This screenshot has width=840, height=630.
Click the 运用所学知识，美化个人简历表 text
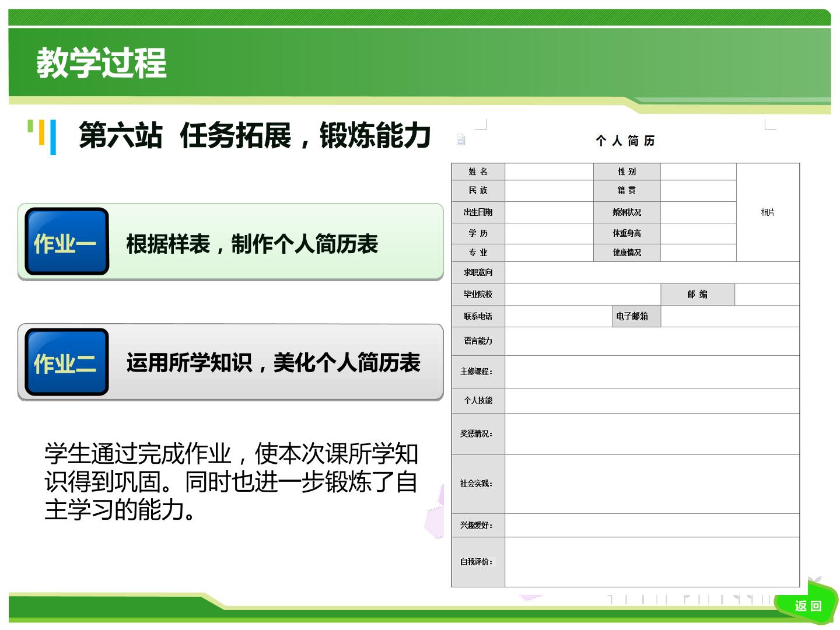click(273, 363)
